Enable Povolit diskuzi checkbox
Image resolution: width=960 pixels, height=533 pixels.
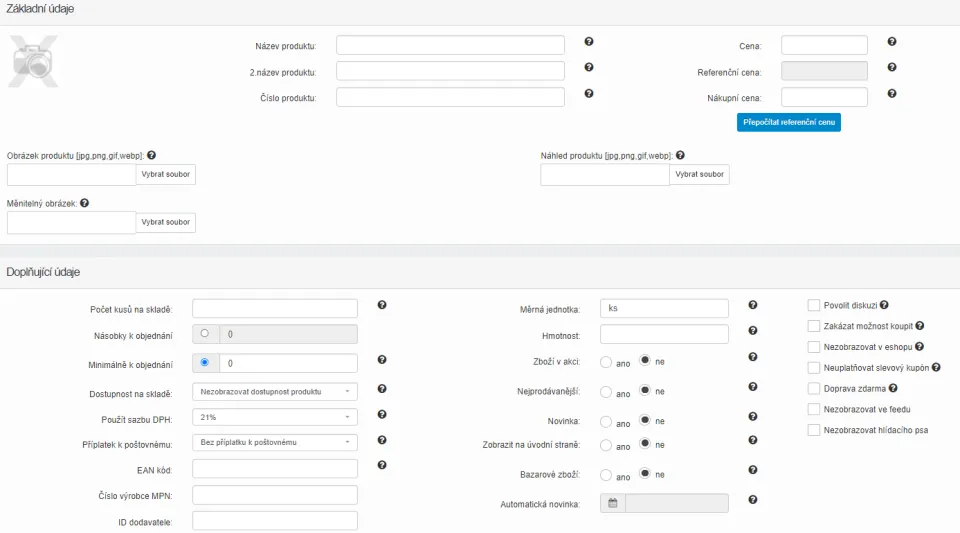814,305
